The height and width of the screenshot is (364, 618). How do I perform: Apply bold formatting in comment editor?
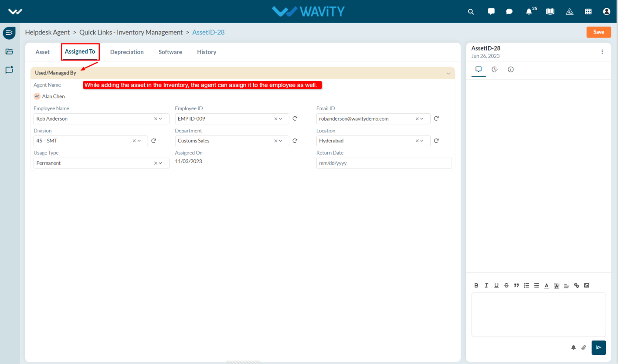pyautogui.click(x=476, y=286)
